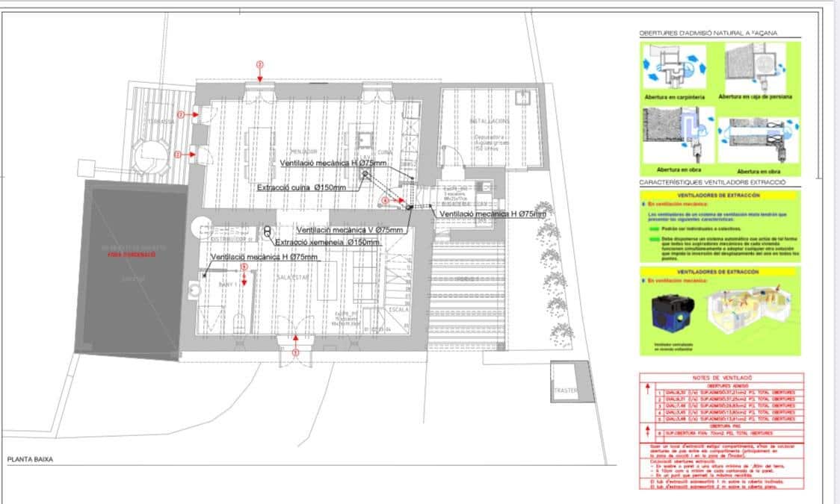Click the 'PLANTA BAIXA' drawing title

(30, 460)
